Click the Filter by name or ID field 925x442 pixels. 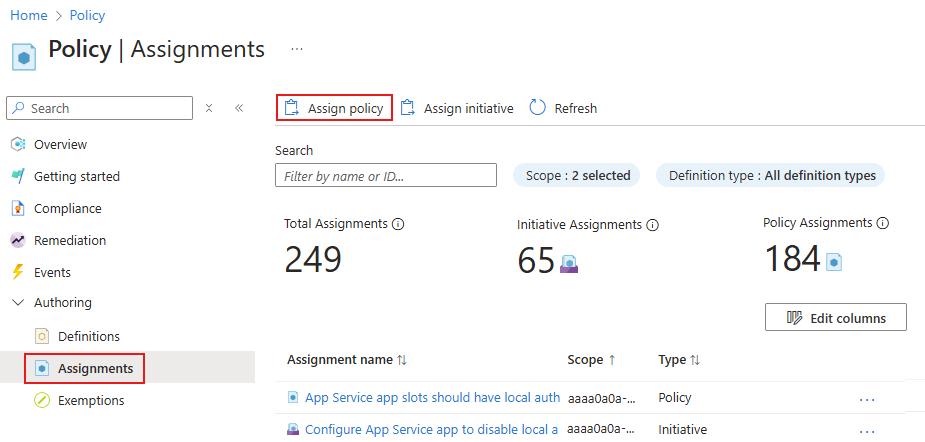pos(386,176)
